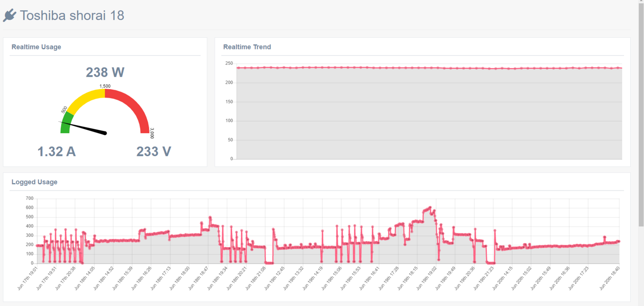Click the '1.32 A' current reading
The image size is (644, 306).
coord(57,151)
